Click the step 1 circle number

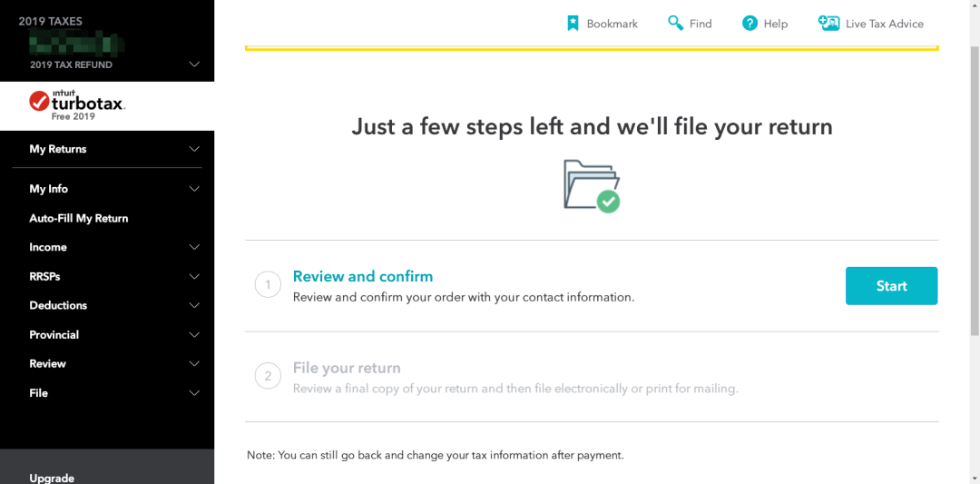(268, 286)
